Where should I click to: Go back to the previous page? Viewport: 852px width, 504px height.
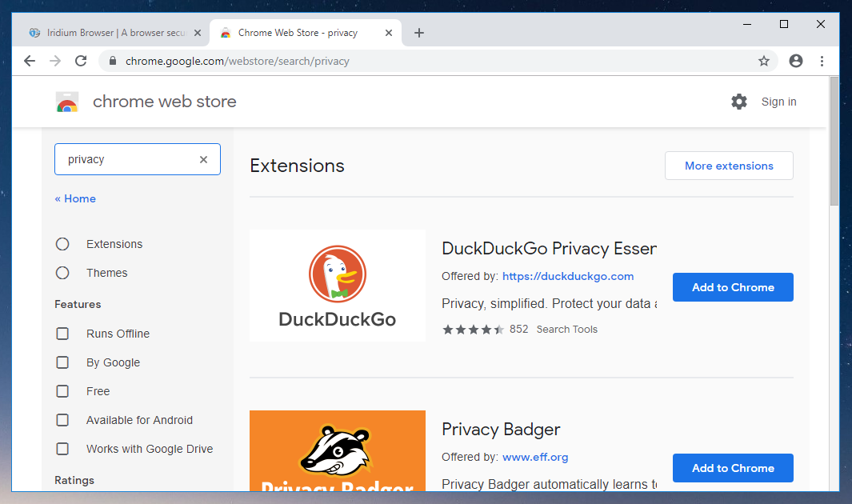coord(30,61)
